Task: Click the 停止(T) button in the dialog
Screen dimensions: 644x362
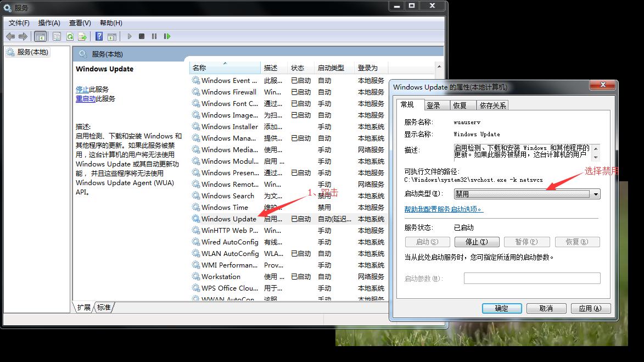Action: click(477, 242)
